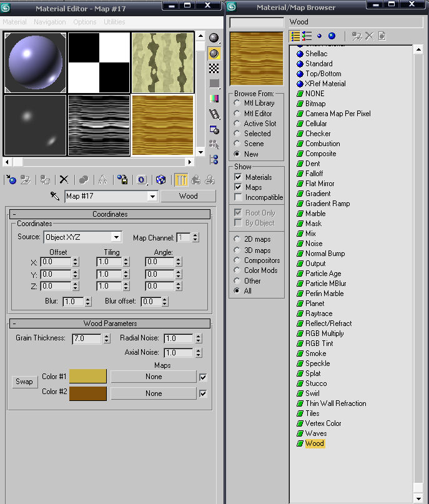Click the Make Preview filmstrip icon
Viewport: 429px width, 504px height.
(214, 114)
